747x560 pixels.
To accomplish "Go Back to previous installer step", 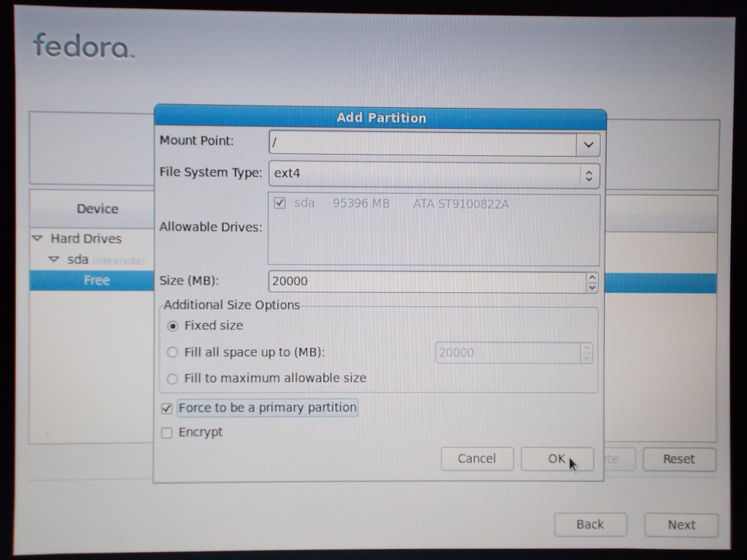I will pyautogui.click(x=589, y=524).
